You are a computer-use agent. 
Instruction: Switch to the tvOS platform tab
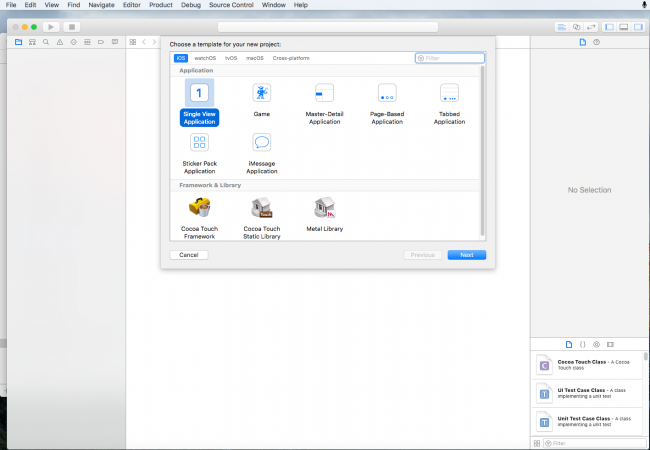[x=231, y=58]
